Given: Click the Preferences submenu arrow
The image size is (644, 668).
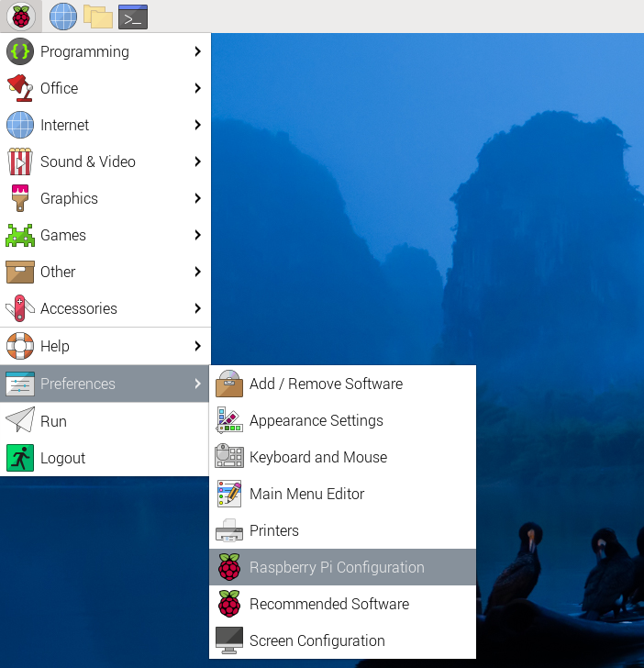Looking at the screenshot, I should point(197,384).
